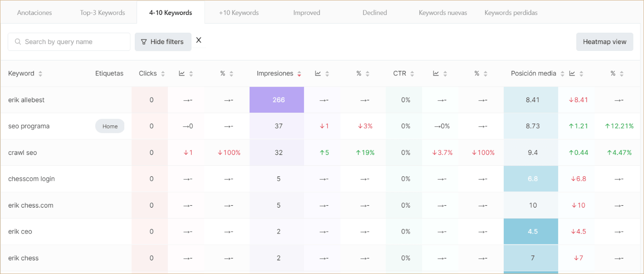The image size is (644, 274).
Task: Toggle Hide filters off
Action: coord(163,41)
